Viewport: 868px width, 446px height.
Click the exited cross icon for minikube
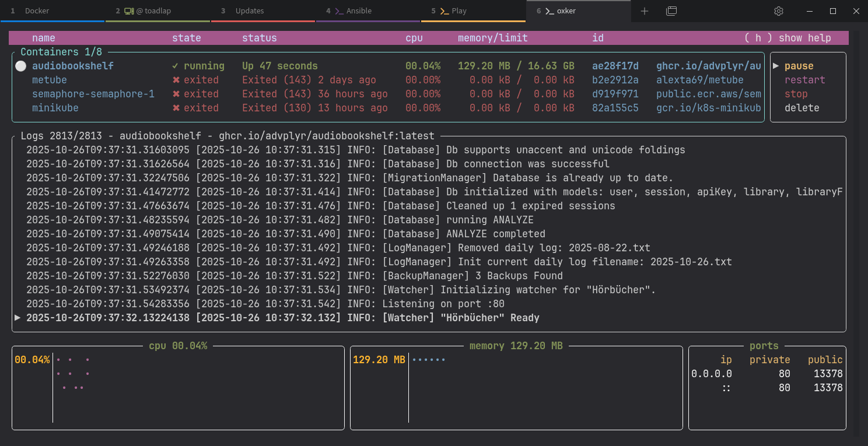tap(176, 108)
